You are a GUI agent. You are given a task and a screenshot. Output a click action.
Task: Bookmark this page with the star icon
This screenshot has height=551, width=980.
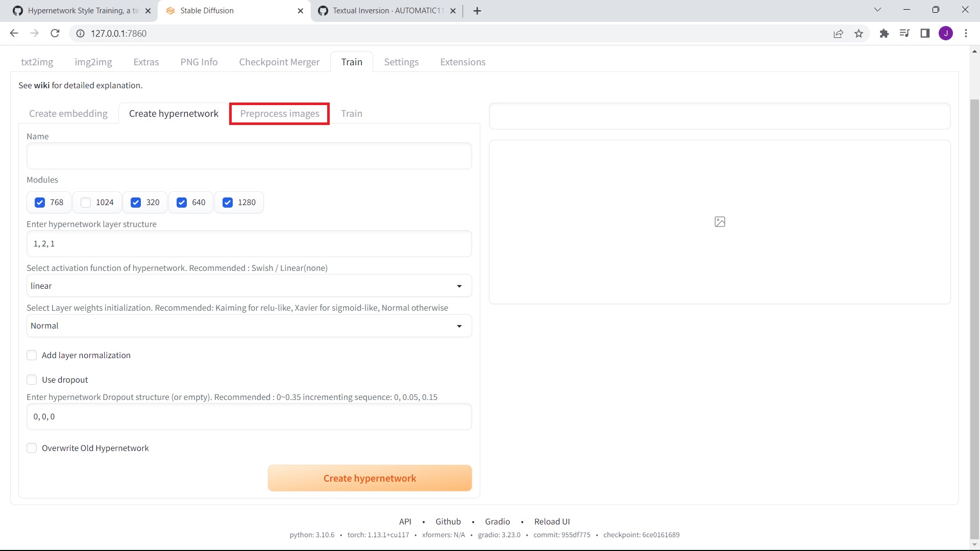(859, 33)
